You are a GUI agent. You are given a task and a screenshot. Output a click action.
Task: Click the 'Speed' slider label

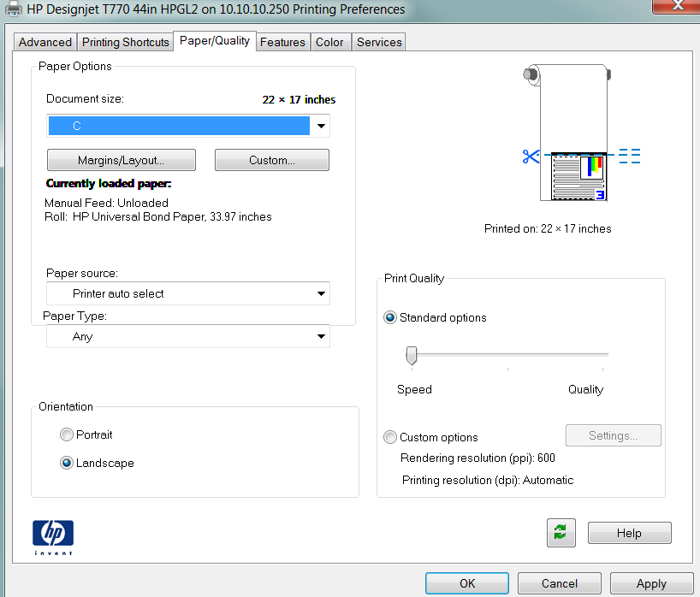click(414, 389)
